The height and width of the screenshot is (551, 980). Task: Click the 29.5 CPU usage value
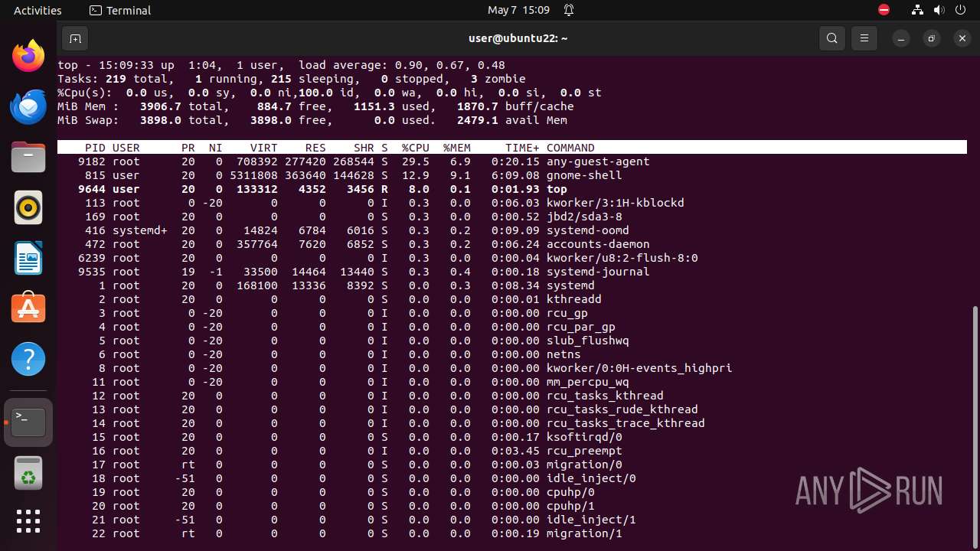tap(416, 161)
